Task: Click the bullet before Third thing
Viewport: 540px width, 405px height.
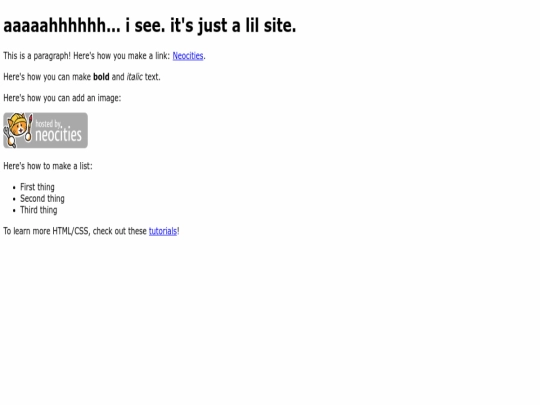Action: (x=14, y=211)
